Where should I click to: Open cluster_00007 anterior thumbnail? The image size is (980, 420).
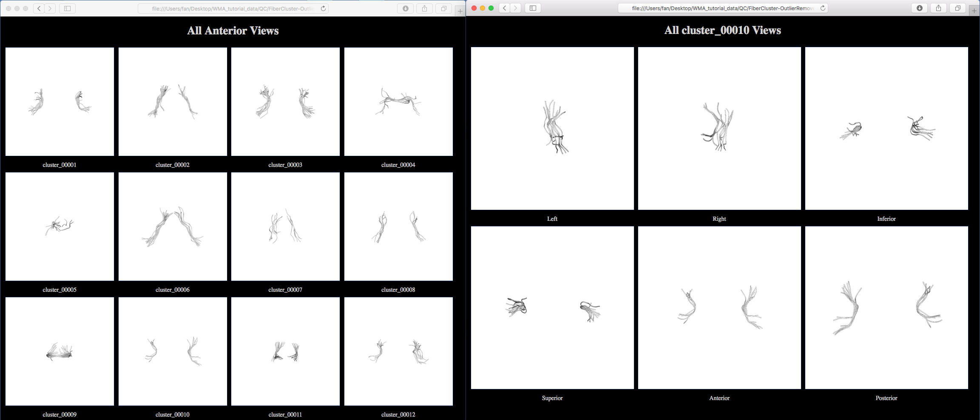[285, 226]
